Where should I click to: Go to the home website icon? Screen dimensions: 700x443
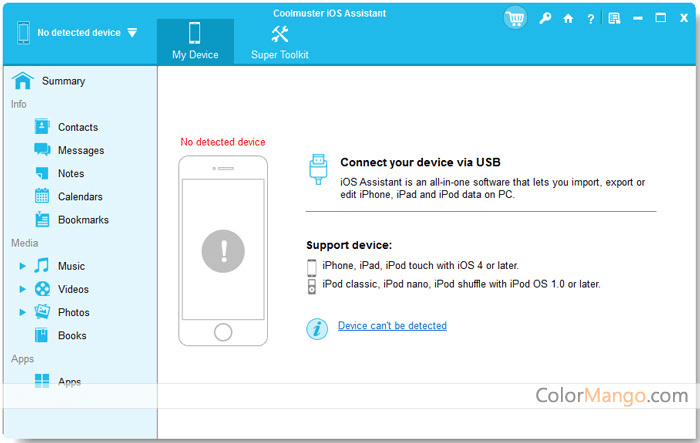(x=568, y=18)
